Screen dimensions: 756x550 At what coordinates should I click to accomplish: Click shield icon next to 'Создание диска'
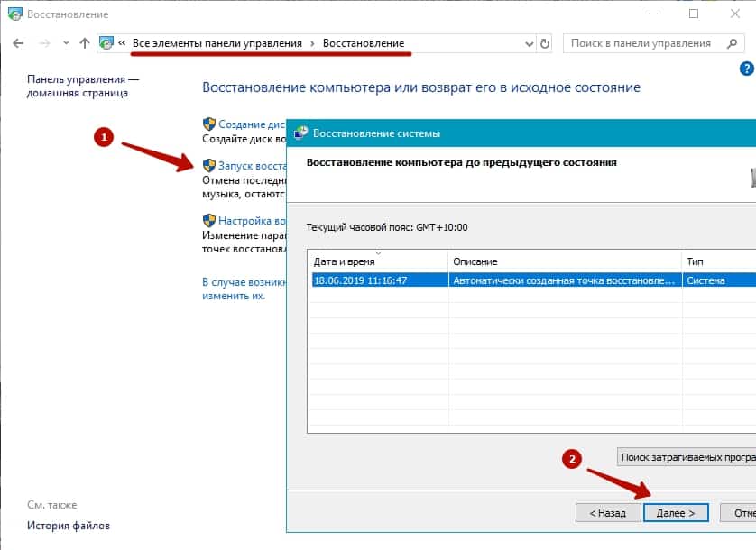tap(208, 124)
